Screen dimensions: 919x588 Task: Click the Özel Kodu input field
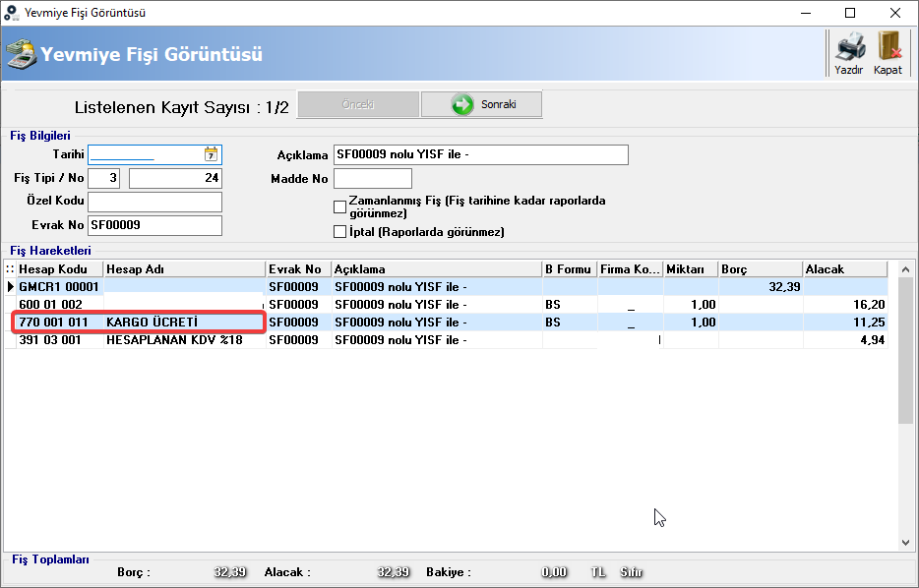click(x=154, y=202)
